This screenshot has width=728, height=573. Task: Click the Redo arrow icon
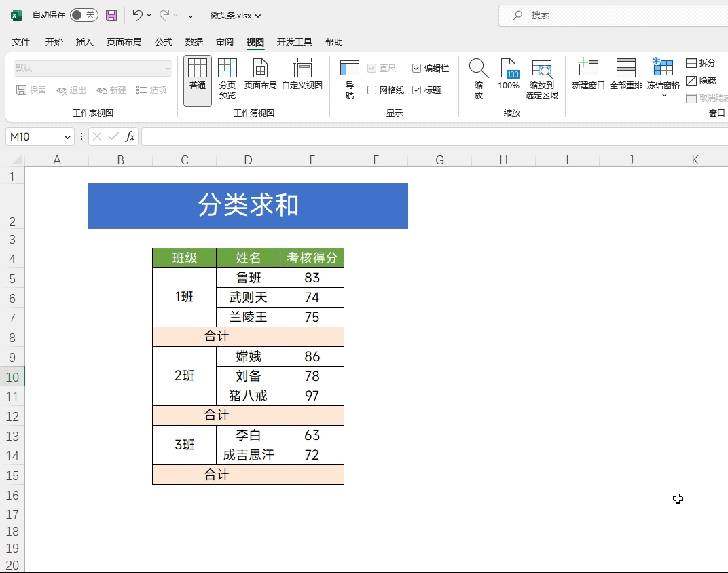tap(164, 16)
